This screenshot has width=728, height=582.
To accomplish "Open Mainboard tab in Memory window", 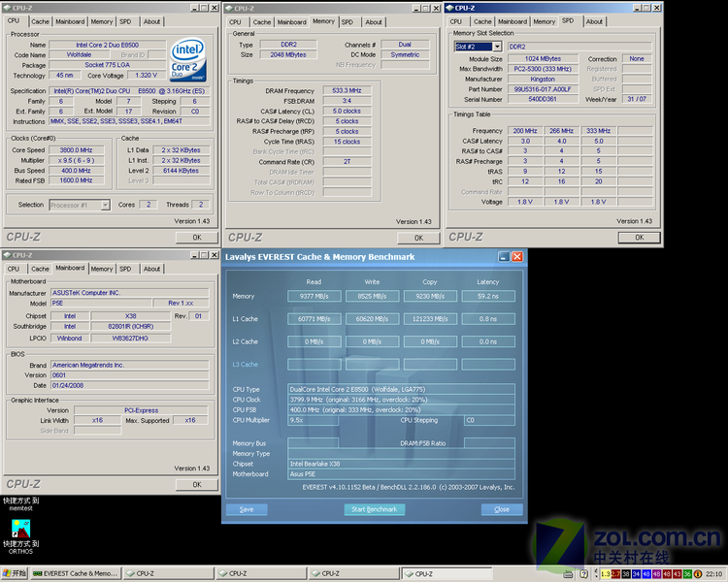I will [x=291, y=22].
